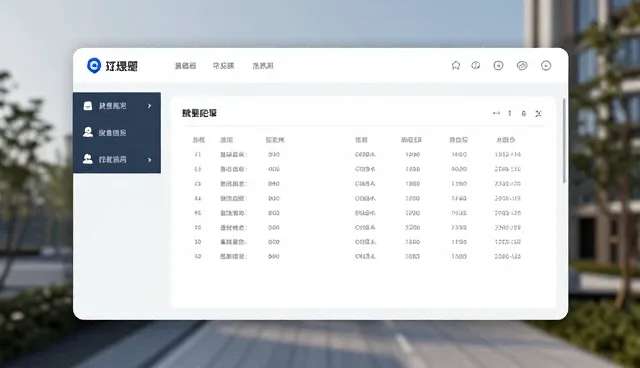This screenshot has width=640, height=368.
Task: Click the last circular icon in header
Action: pos(546,65)
